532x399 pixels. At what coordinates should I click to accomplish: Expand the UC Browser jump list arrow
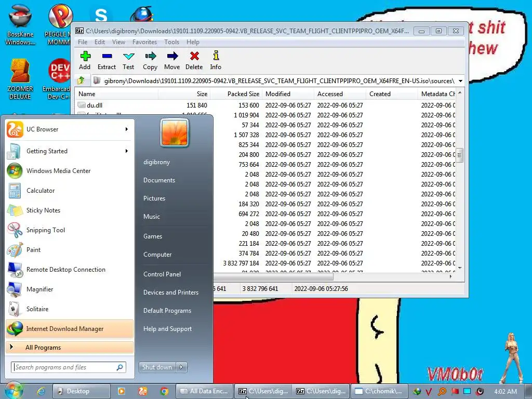tap(127, 129)
